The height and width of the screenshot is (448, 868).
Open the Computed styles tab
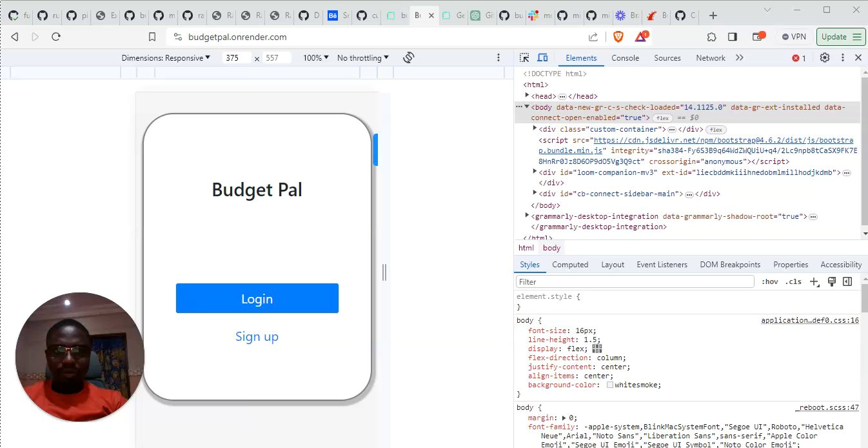pyautogui.click(x=570, y=265)
